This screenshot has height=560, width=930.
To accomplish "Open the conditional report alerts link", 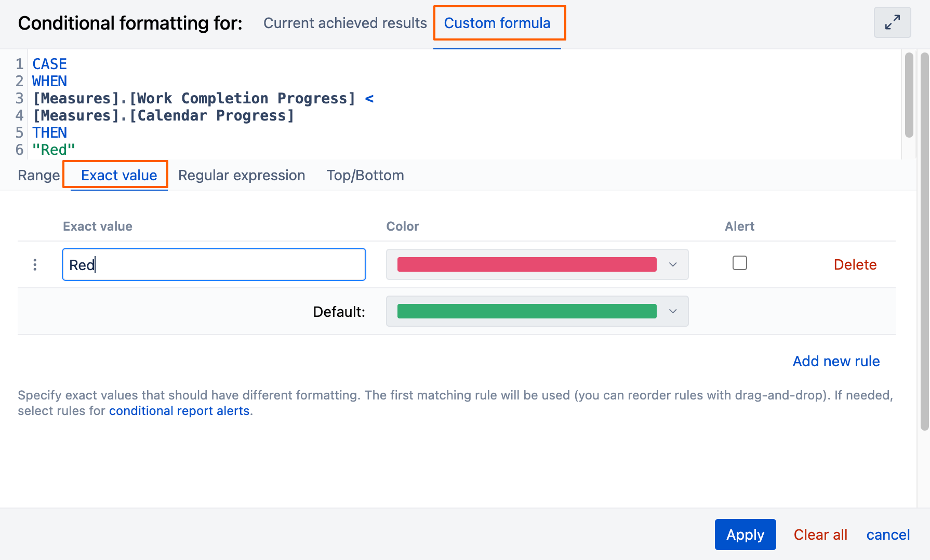I will (179, 411).
